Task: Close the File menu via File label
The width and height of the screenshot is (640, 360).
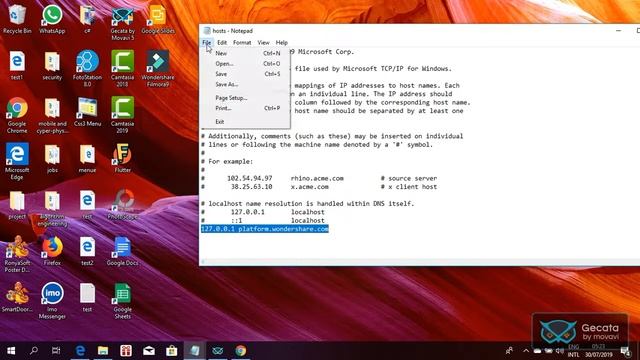Action: click(207, 42)
